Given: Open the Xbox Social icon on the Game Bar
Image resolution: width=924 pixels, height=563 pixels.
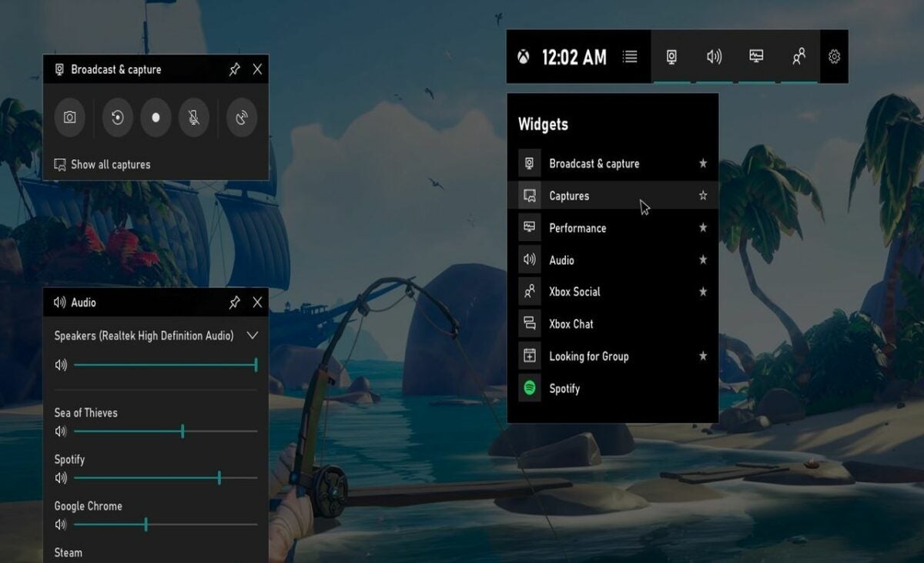Looking at the screenshot, I should click(798, 56).
